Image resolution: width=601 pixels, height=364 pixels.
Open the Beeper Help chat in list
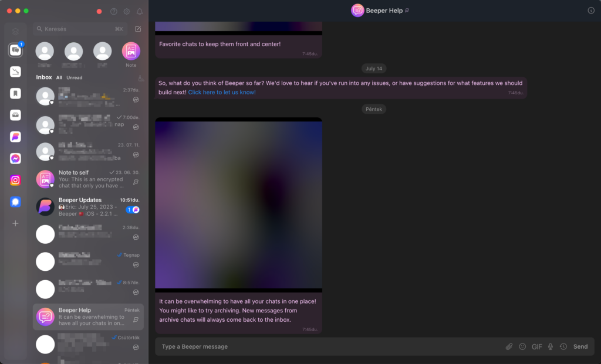(x=88, y=317)
